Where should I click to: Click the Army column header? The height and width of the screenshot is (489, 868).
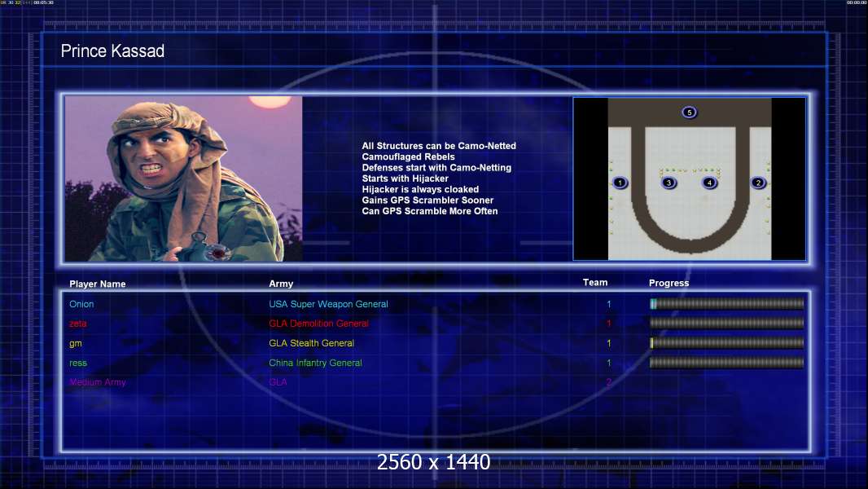coord(281,284)
